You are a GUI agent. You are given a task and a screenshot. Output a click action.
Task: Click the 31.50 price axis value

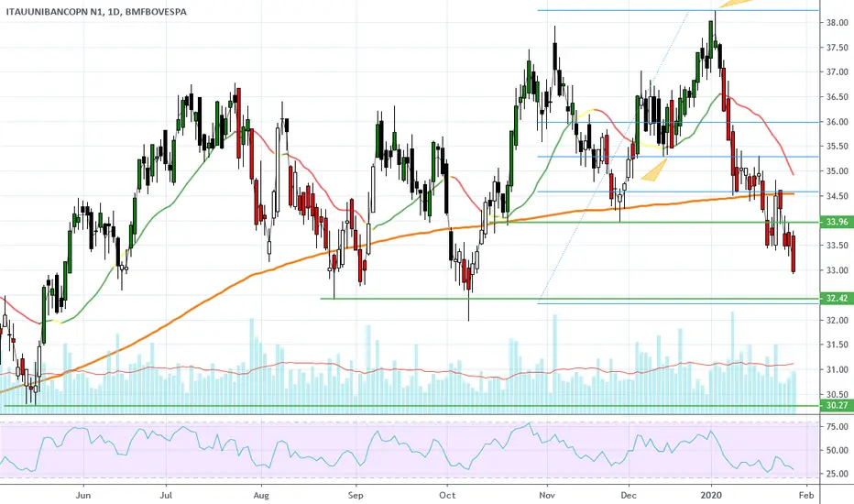(837, 345)
